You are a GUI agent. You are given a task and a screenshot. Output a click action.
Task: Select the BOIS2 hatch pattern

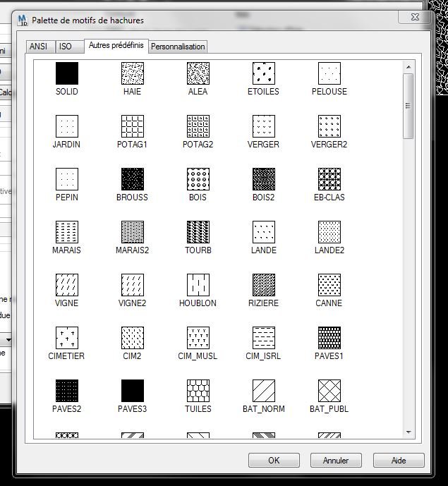click(x=264, y=179)
